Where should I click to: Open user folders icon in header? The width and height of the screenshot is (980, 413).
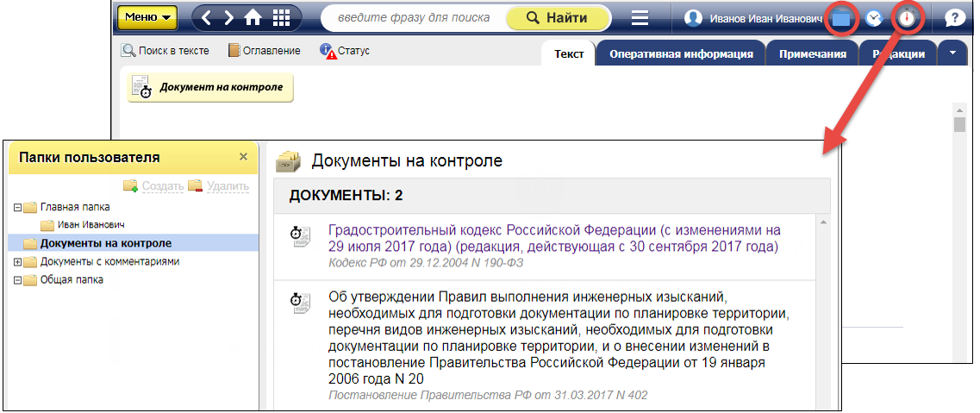tap(841, 18)
